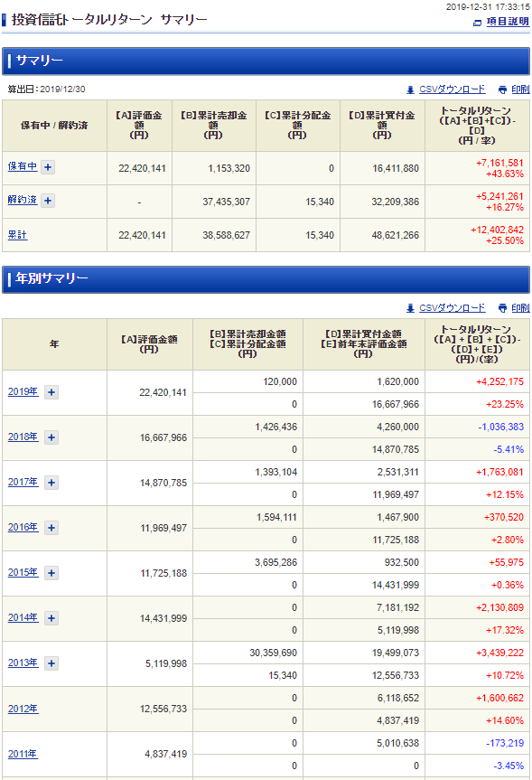Screen dimensions: 532x780
Task: Select the 30,359,690 sales amount in 2013
Action: (273, 653)
